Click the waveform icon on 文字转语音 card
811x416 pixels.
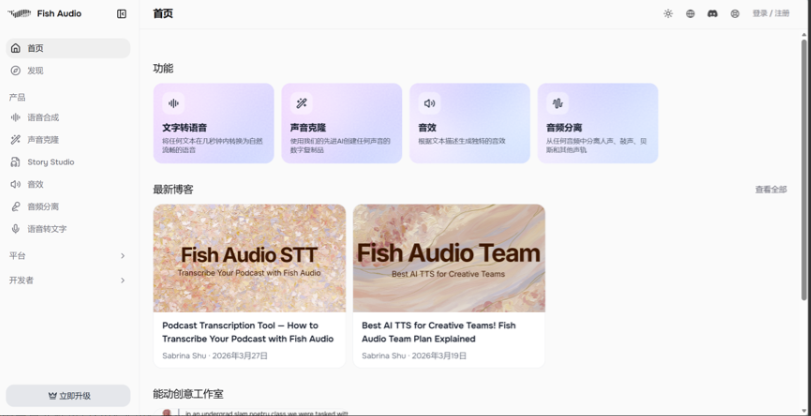173,103
